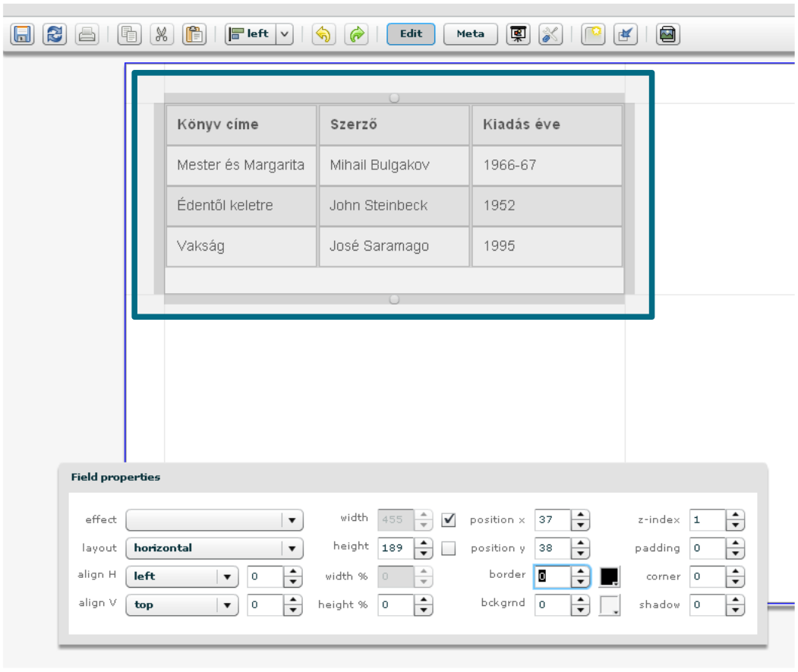Click the Cut scissors icon

point(162,34)
